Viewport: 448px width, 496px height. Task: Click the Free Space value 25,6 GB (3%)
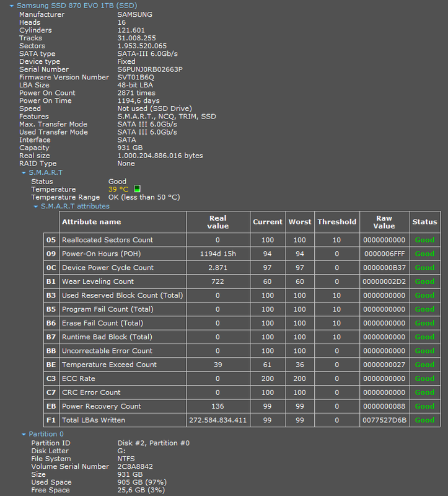pos(141,490)
